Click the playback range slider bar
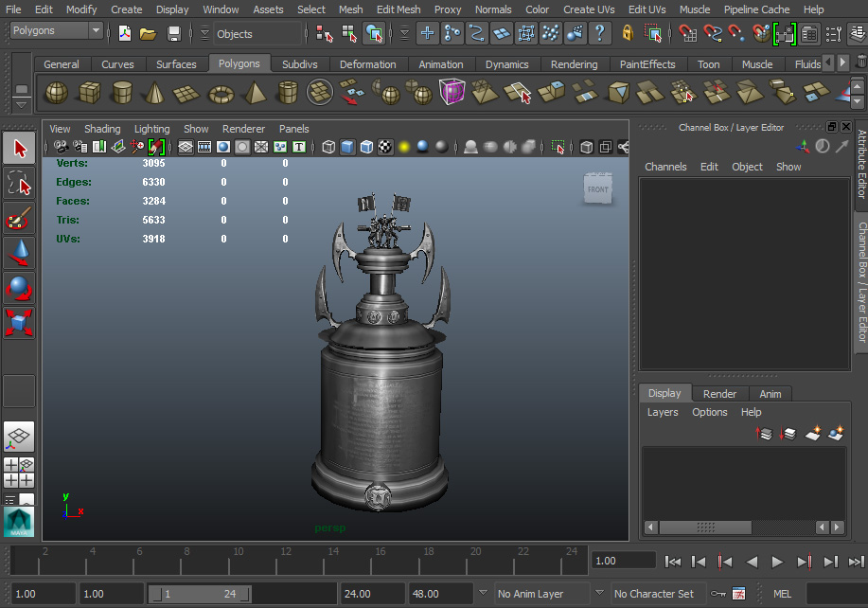Screen dimensions: 868x608 point(201,594)
